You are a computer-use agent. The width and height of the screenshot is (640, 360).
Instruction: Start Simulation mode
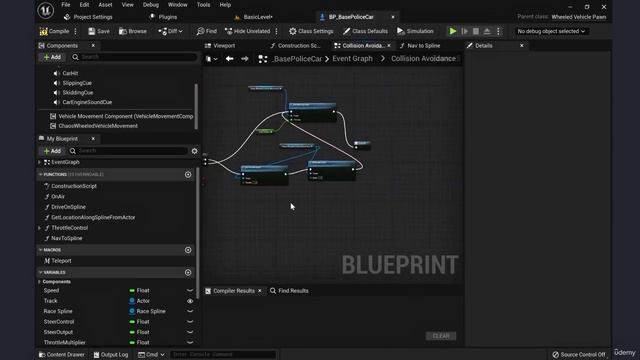click(415, 31)
